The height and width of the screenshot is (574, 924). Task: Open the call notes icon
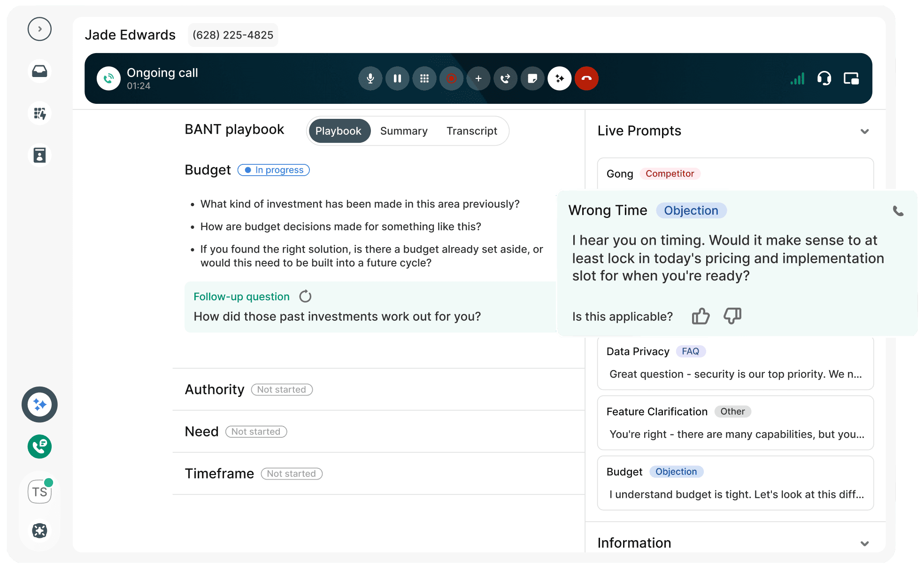click(x=532, y=78)
